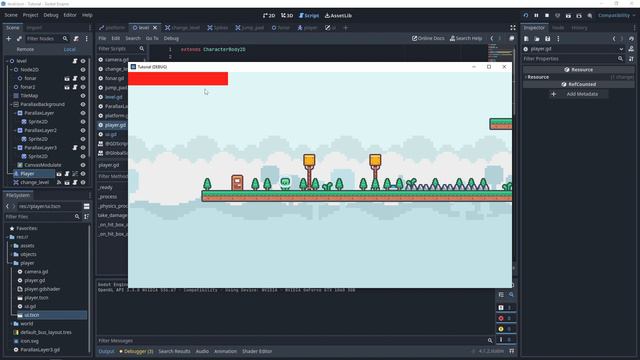
Task: Open object history list in Inspector
Action: point(631,39)
